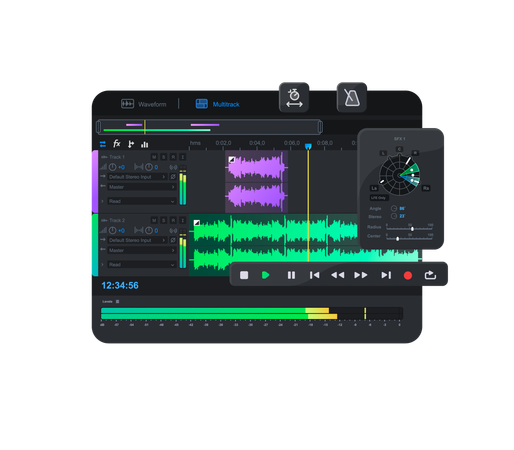Click the LFE Only button
The image size is (514, 450).
point(379,198)
